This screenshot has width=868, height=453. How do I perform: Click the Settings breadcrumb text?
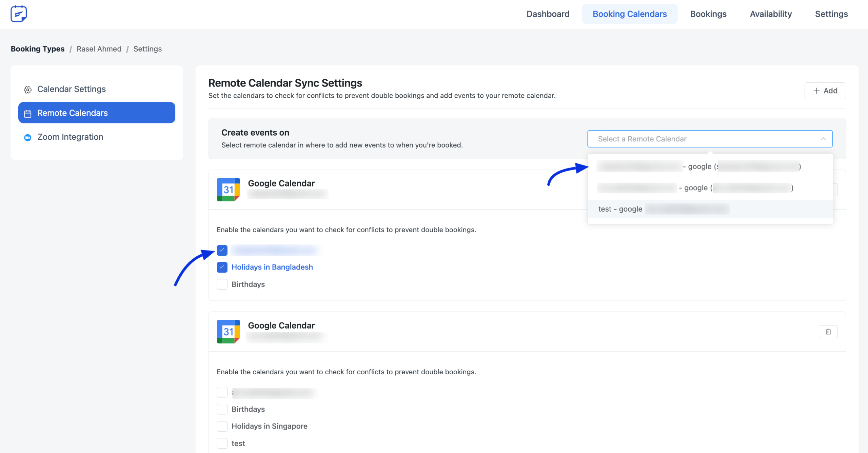(x=147, y=49)
